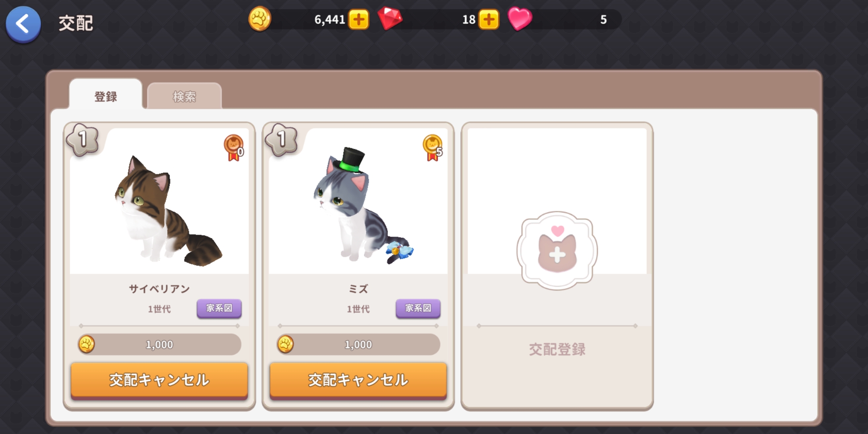
Task: Open 家系図 for サイベリアン
Action: [x=219, y=308]
